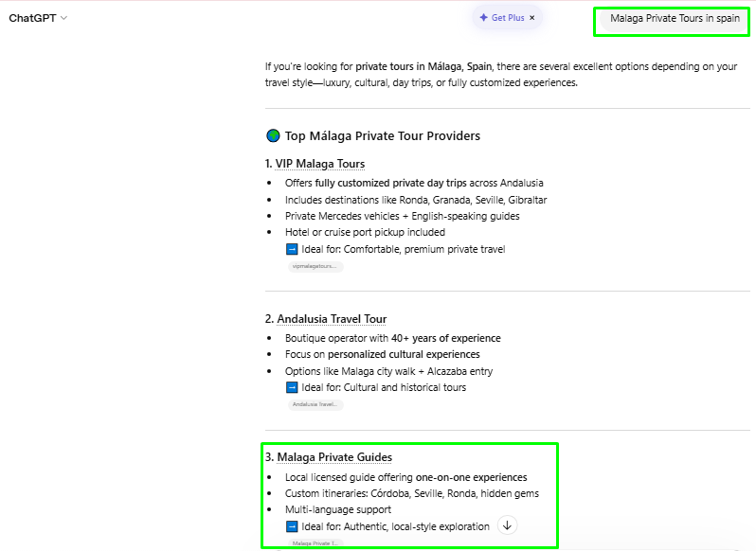Click the Get Plus upgrade button
This screenshot has height=551, width=756.
pyautogui.click(x=501, y=18)
